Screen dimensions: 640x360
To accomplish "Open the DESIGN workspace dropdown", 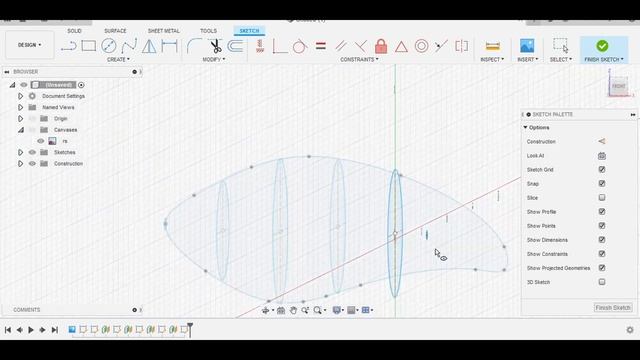I will (29, 45).
